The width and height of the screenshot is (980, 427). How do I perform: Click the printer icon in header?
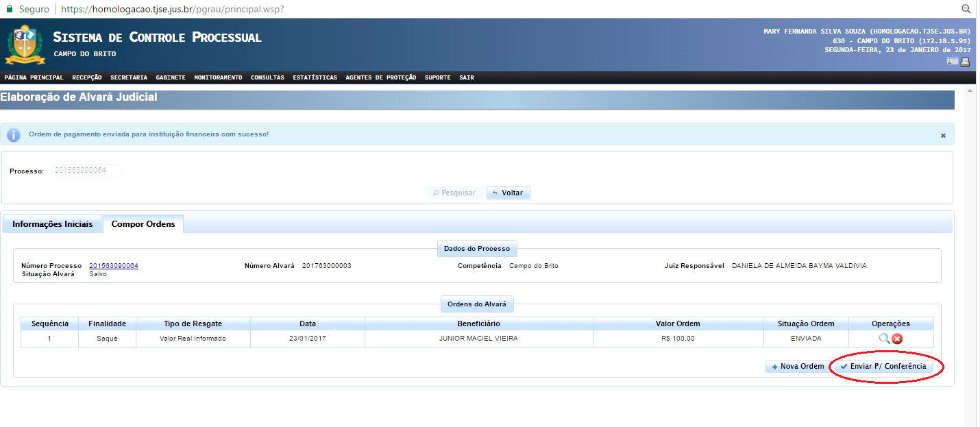coord(965,61)
